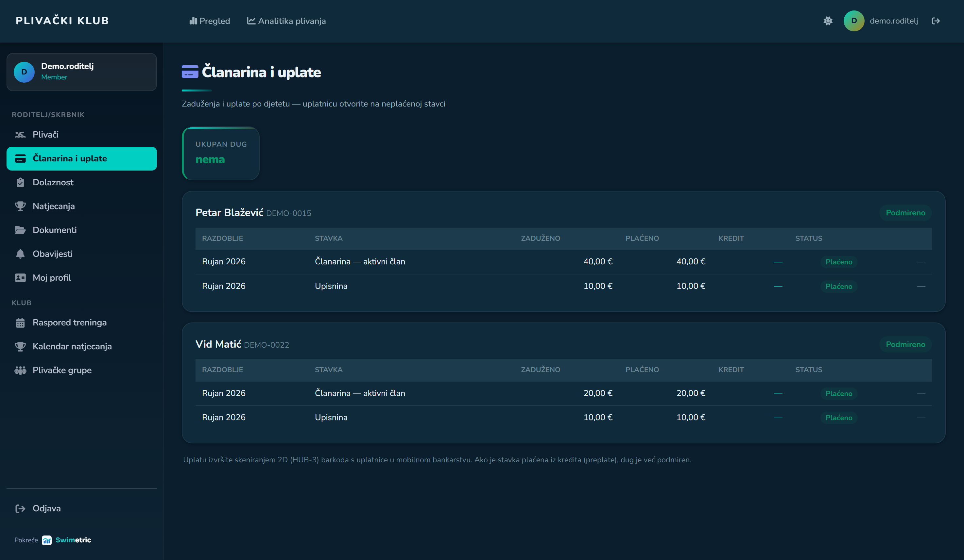Click Podmireno badge for Petar Blažević
The image size is (964, 560).
pos(905,213)
